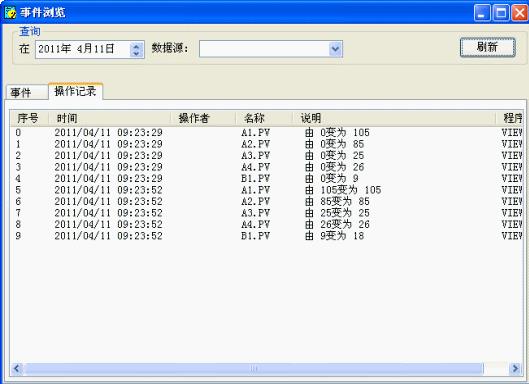The image size is (529, 384).
Task: Select the 操作记录 tab
Action: pos(76,91)
